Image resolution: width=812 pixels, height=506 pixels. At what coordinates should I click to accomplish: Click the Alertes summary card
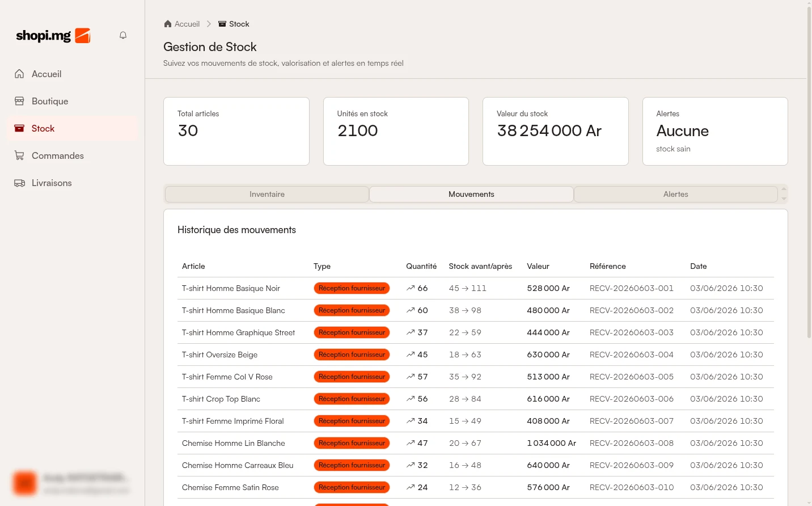tap(715, 131)
